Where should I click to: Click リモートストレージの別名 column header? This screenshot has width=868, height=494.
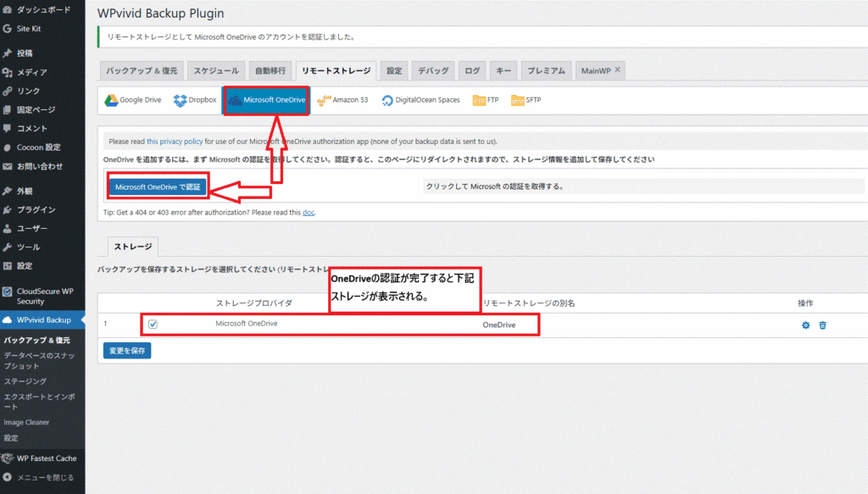click(x=529, y=303)
